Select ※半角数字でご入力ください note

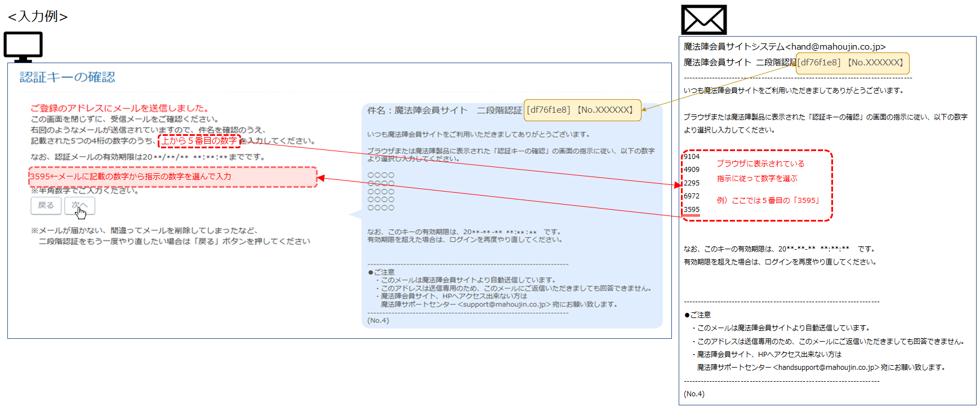coord(85,191)
